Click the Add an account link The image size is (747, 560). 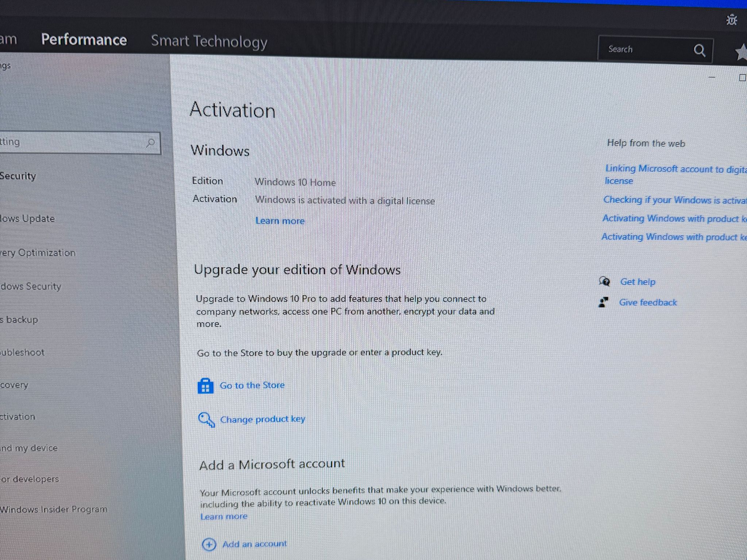(x=255, y=544)
